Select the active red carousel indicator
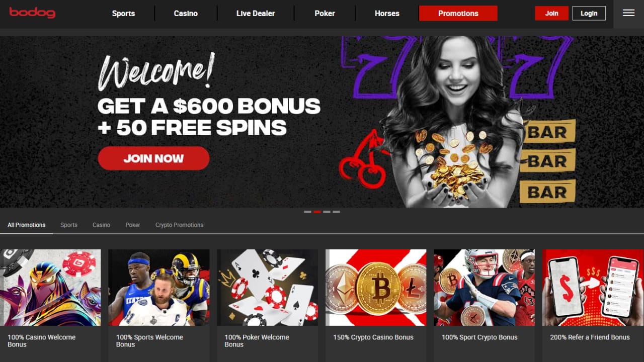 [317, 212]
